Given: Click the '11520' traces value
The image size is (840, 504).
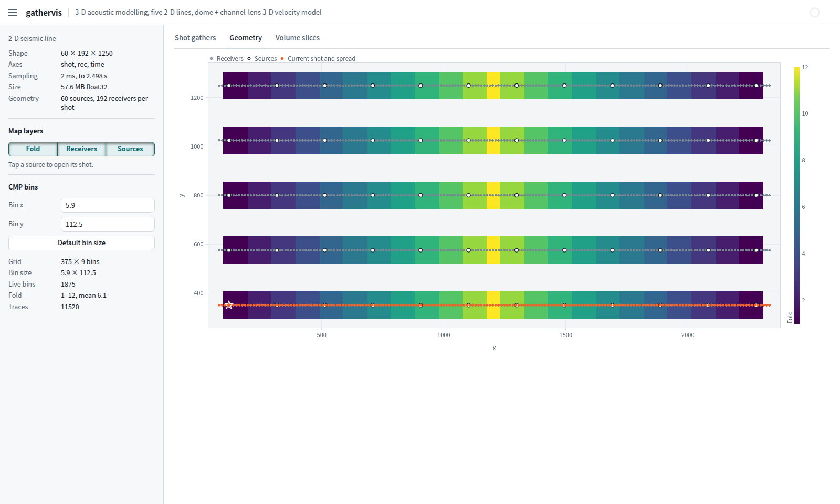Looking at the screenshot, I should (x=70, y=307).
